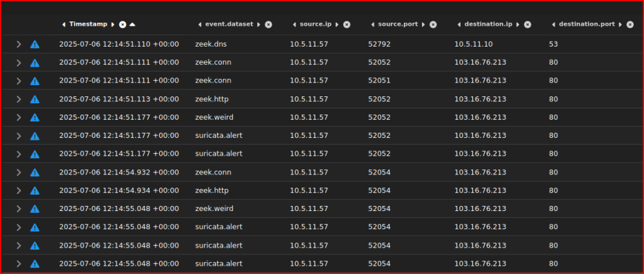Click the destination.ip column header label

coord(488,25)
